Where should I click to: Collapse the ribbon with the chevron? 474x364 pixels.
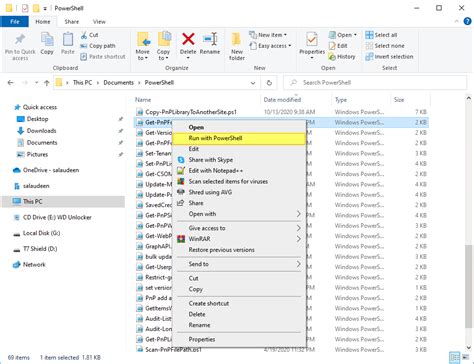(x=456, y=21)
